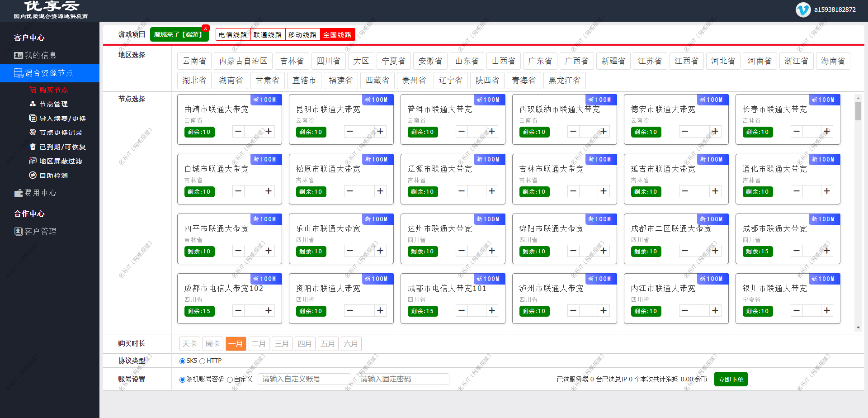Click the custom account input field
This screenshot has width=868, height=418.
tap(304, 379)
